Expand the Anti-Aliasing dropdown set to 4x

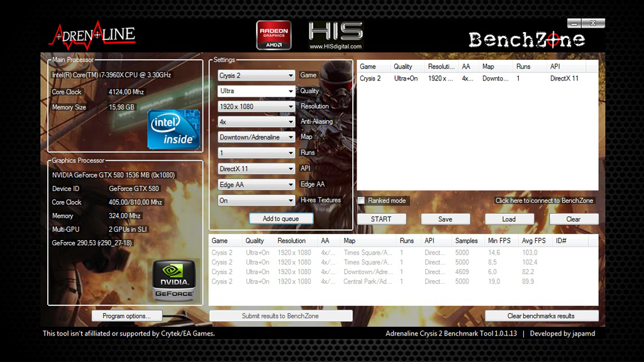pos(256,122)
